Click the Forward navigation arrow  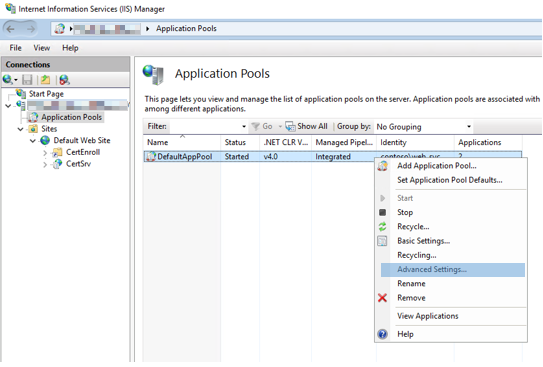(x=31, y=29)
